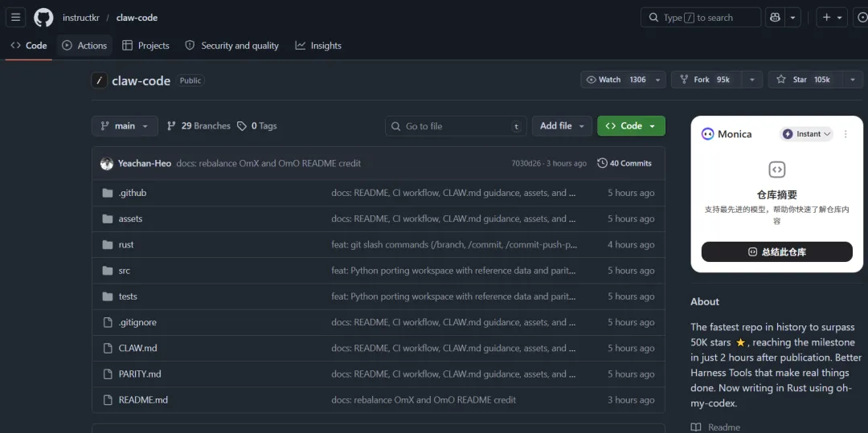The image size is (868, 433).
Task: Open the Add file dropdown
Action: (x=562, y=126)
